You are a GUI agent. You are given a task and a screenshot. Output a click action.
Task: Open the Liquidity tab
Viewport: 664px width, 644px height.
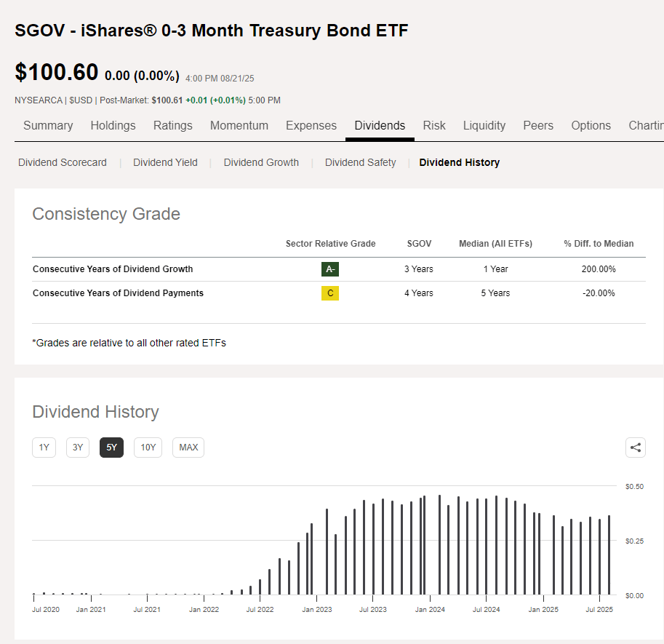click(484, 125)
